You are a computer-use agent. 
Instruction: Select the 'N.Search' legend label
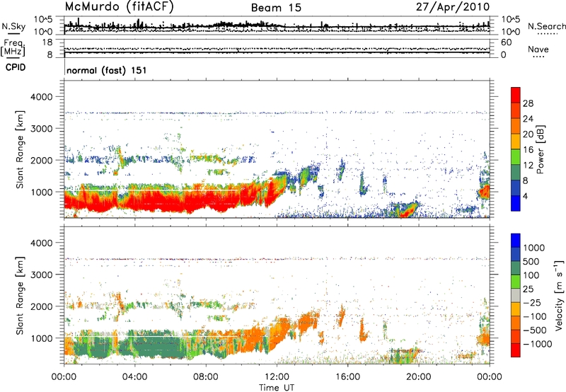[x=546, y=26]
